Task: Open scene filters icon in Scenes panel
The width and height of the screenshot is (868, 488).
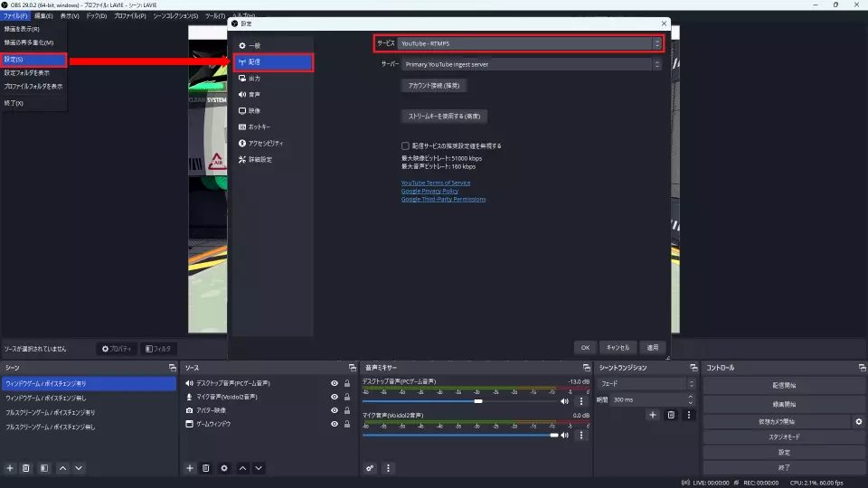Action: coord(44,468)
